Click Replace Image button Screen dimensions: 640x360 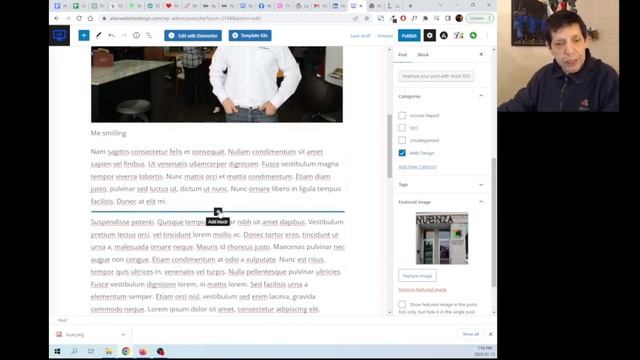pos(417,276)
